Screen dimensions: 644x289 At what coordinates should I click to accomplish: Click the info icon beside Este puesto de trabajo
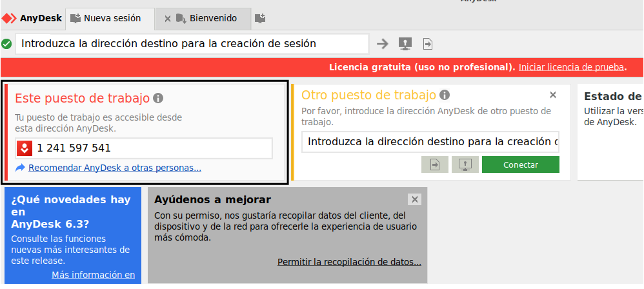158,98
